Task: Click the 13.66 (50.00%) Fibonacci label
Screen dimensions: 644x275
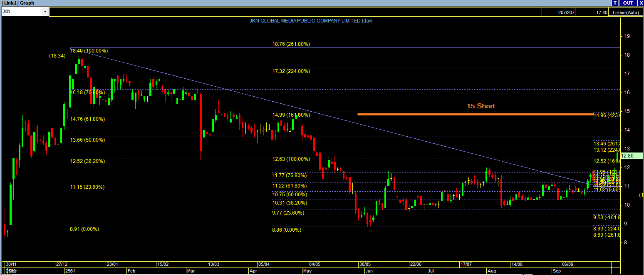Action: pyautogui.click(x=87, y=140)
